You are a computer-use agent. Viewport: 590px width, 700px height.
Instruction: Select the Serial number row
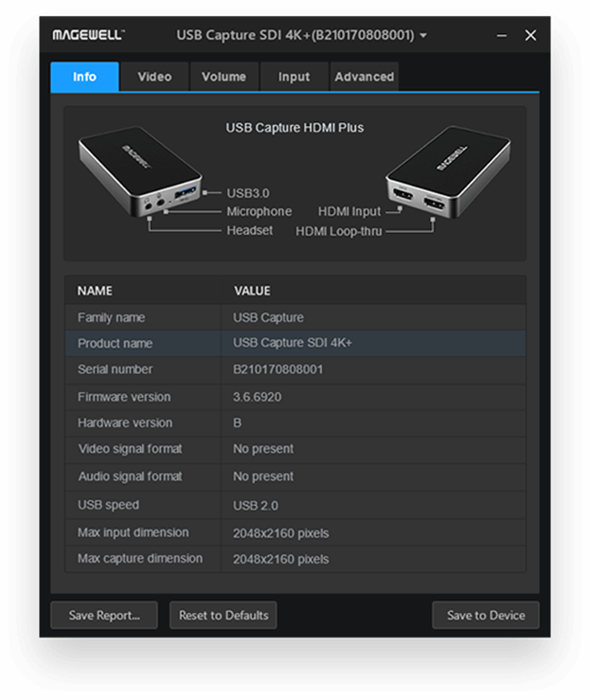(x=295, y=369)
